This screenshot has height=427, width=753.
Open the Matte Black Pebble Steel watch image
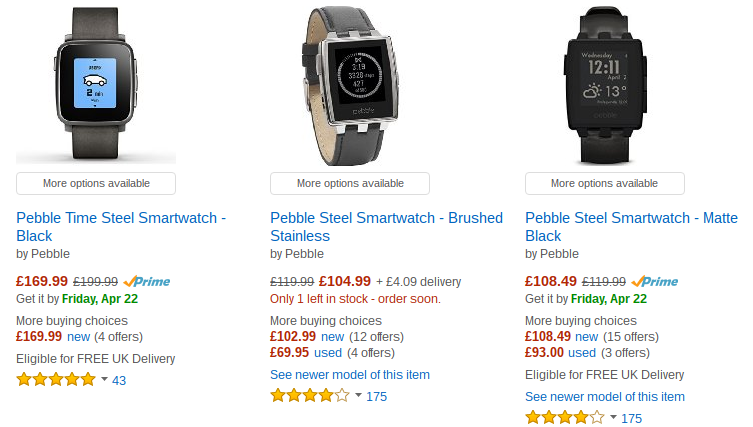[x=605, y=85]
